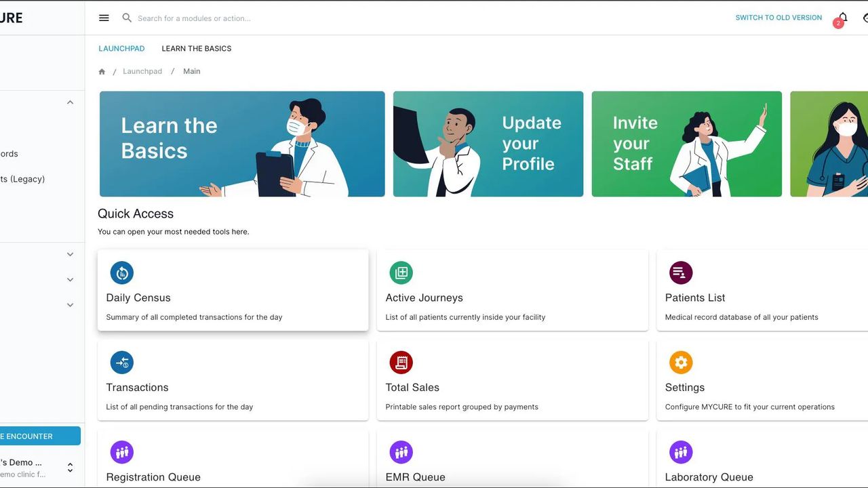The width and height of the screenshot is (868, 488).
Task: Click the Main breadcrumb text
Action: point(192,71)
